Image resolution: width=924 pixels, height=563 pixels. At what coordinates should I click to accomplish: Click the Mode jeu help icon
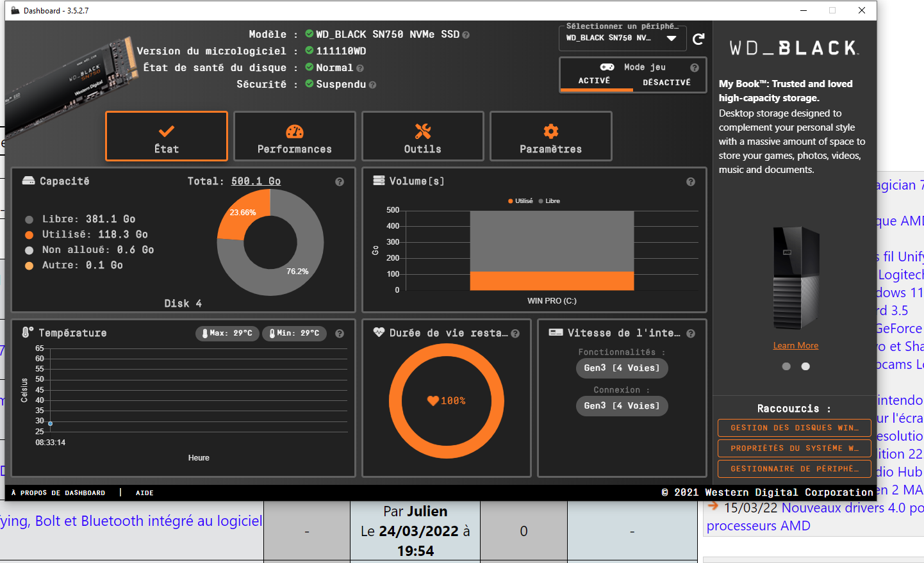695,67
